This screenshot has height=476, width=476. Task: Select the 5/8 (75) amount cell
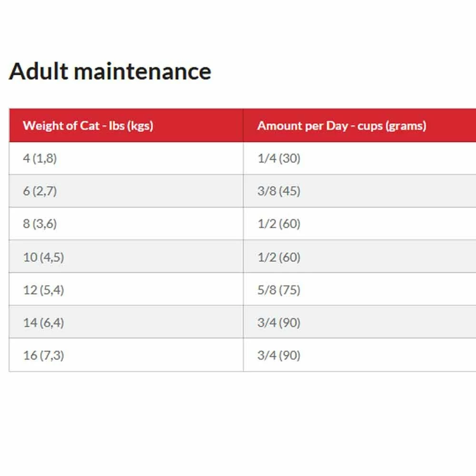point(279,290)
